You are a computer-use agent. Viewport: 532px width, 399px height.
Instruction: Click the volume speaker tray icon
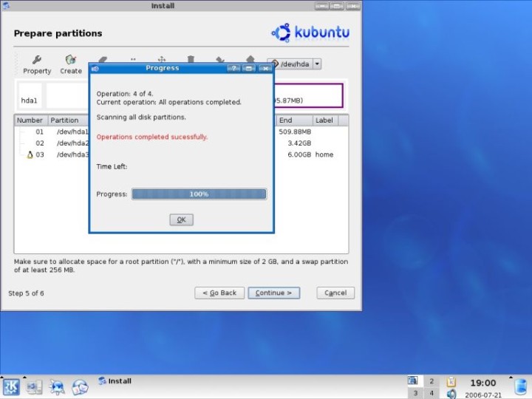[x=451, y=394]
